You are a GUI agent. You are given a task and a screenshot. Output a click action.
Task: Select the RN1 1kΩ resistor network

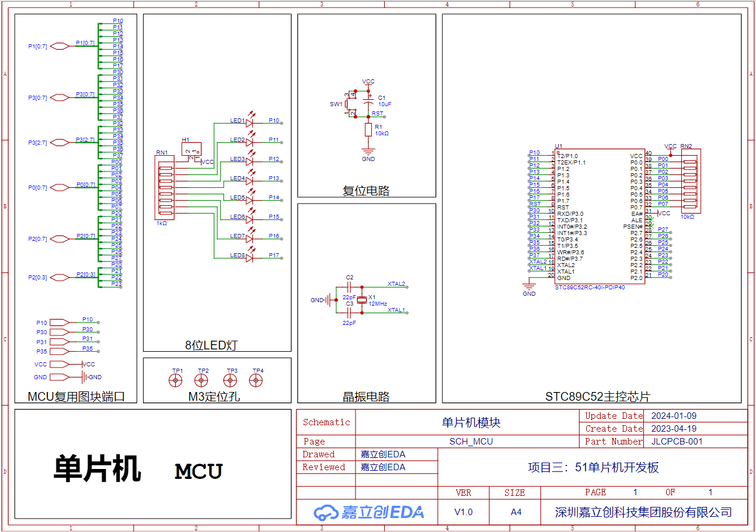tap(165, 188)
